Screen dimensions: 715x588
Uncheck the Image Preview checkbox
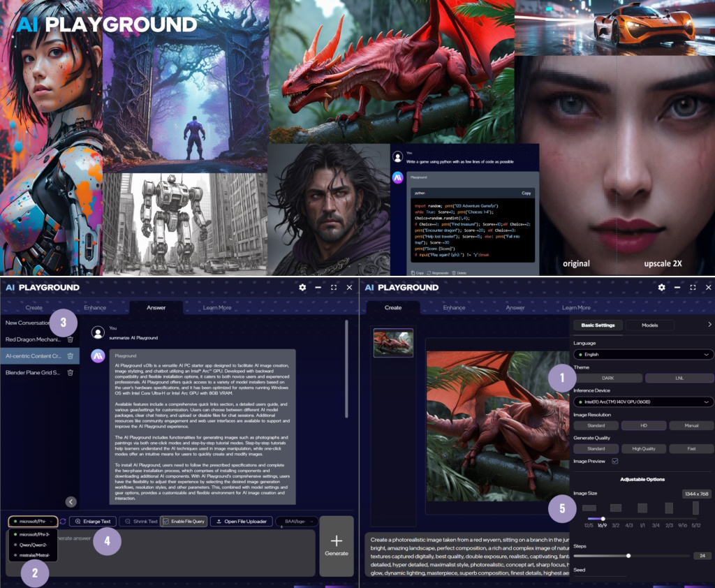(614, 461)
